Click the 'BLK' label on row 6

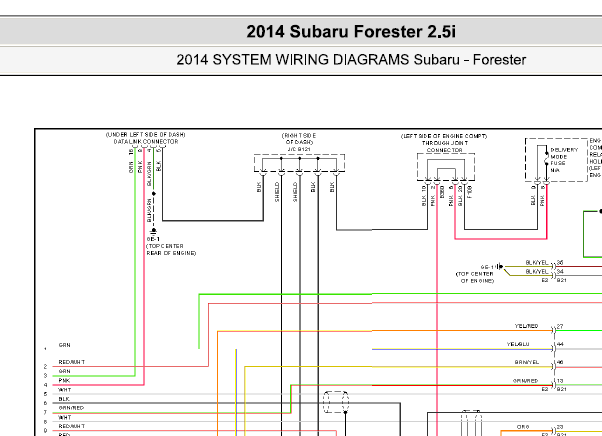tap(64, 399)
